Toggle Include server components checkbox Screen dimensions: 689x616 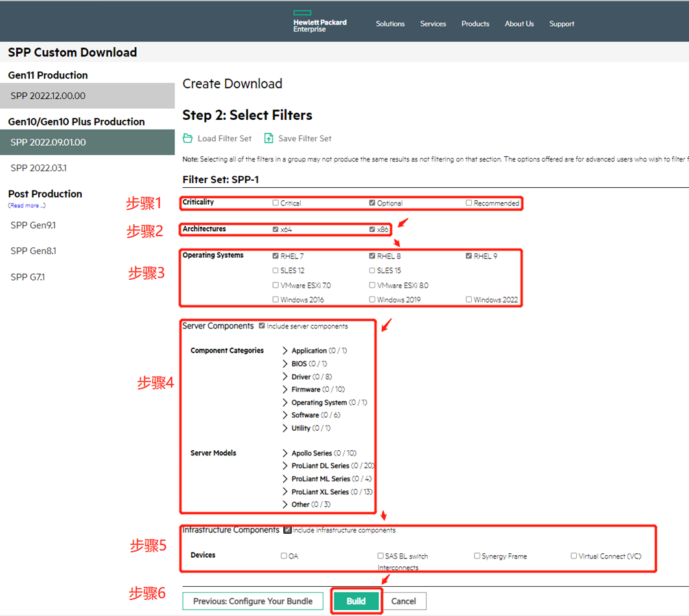(x=262, y=326)
